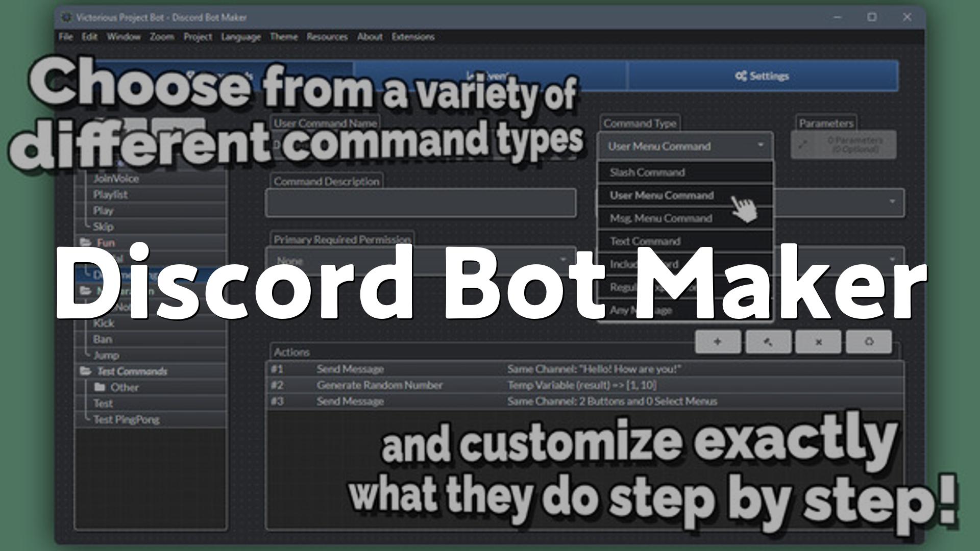Open the Project menu
This screenshot has width=980, height=551.
(198, 37)
